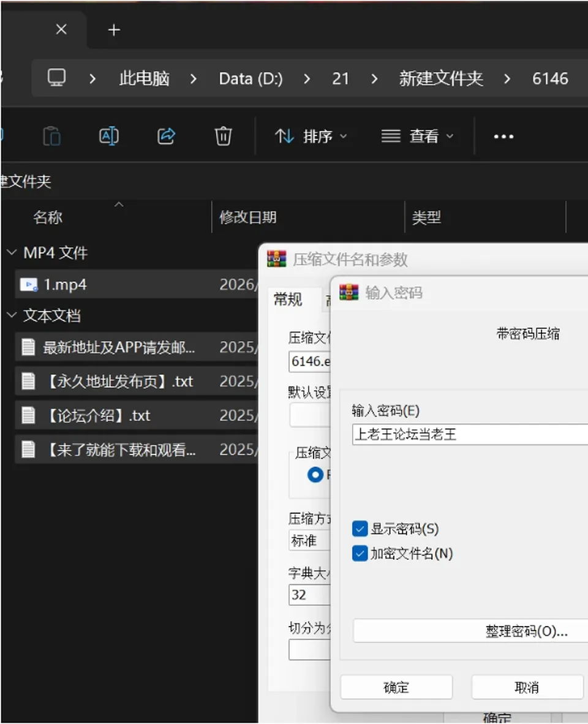This screenshot has height=724, width=588.
Task: Expand the chevron after 此电脑 in address bar
Action: [x=194, y=79]
